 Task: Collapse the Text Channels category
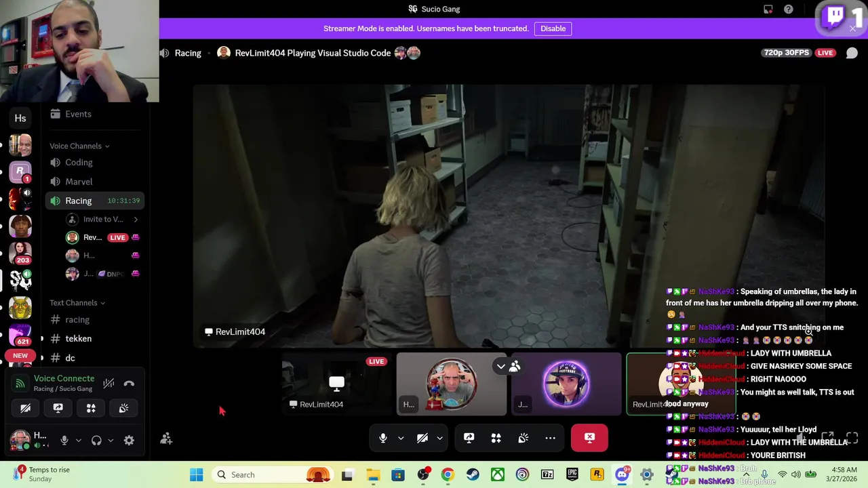click(77, 303)
